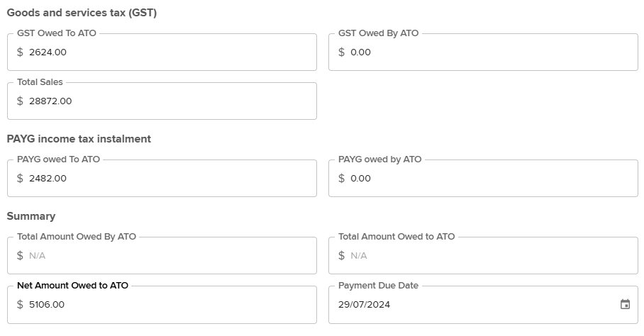Open the Payment Due Date calendar picker
Viewport: 644px width, 336px height.
point(625,304)
